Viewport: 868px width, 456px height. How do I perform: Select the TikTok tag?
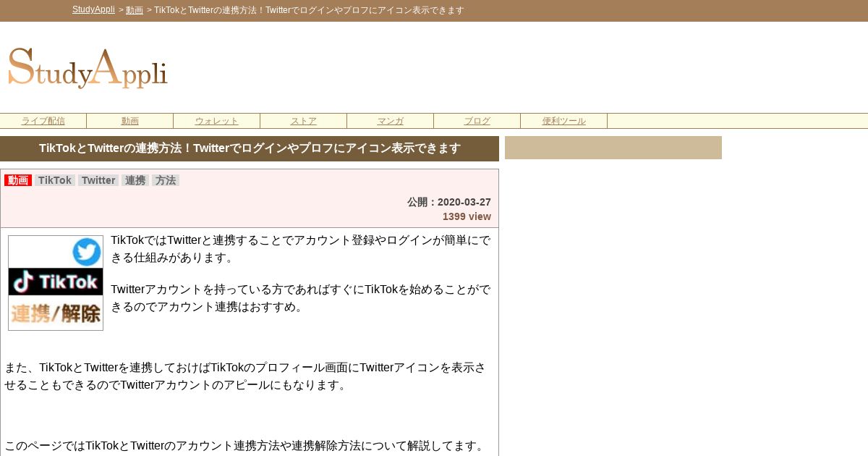point(55,180)
